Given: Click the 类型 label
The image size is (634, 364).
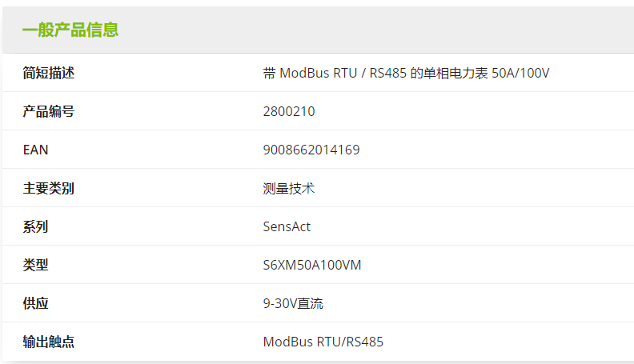Looking at the screenshot, I should pyautogui.click(x=36, y=265).
